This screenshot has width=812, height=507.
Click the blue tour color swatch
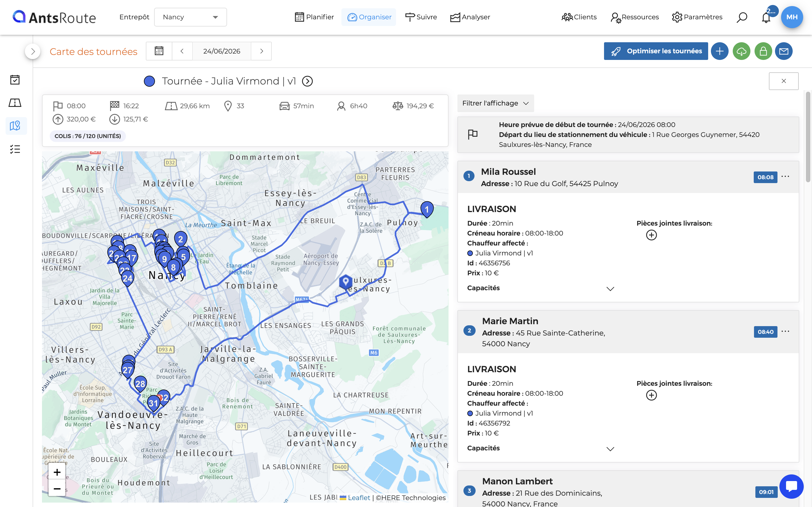click(x=149, y=81)
